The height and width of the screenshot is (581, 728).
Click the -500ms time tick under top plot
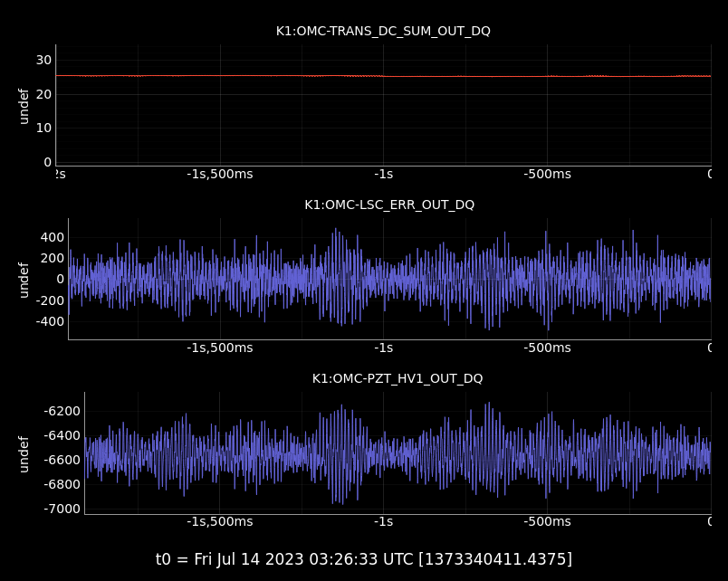click(547, 174)
